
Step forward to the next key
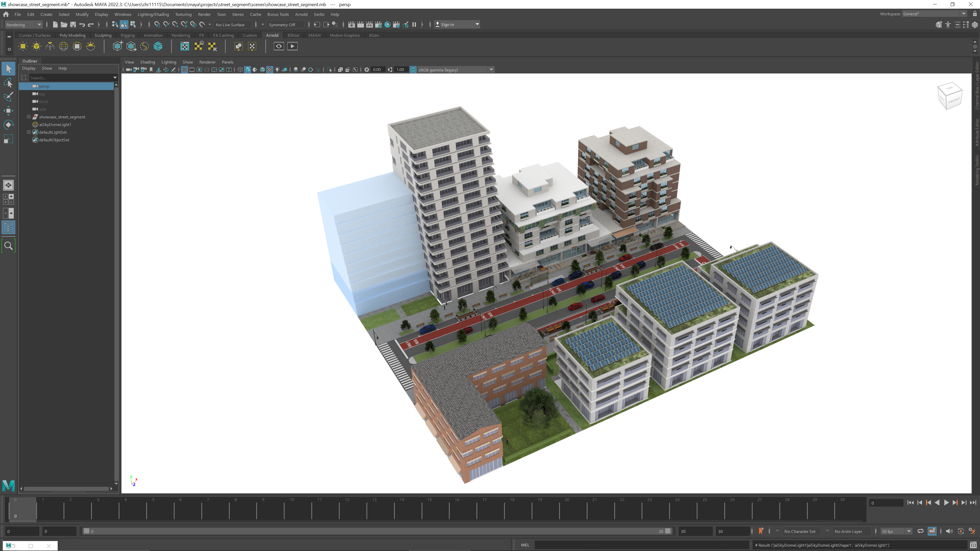955,503
